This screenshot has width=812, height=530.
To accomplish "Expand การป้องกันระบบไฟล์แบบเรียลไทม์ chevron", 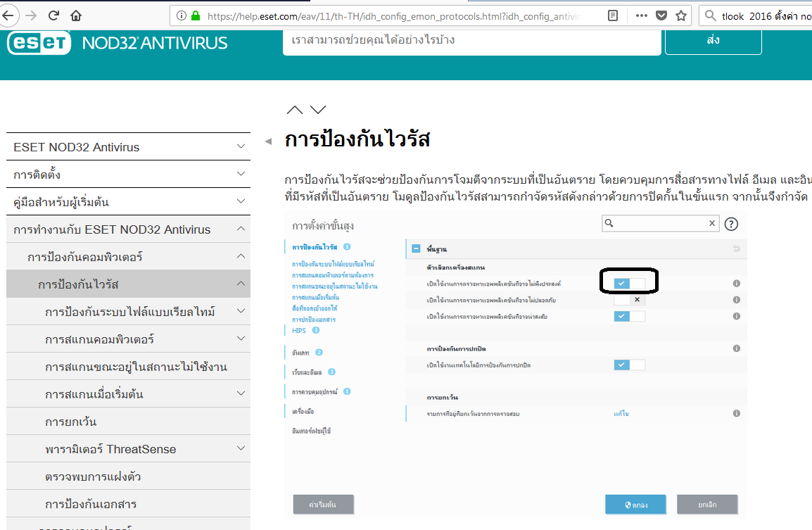I will coord(241,311).
